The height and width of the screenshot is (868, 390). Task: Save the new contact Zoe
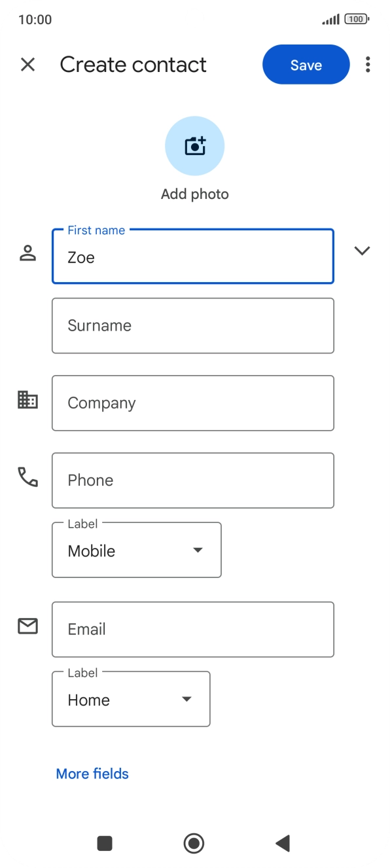pyautogui.click(x=305, y=64)
